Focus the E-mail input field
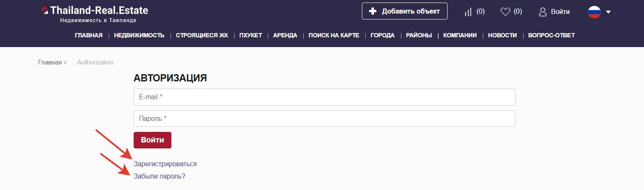The image size is (644, 190). (x=324, y=97)
